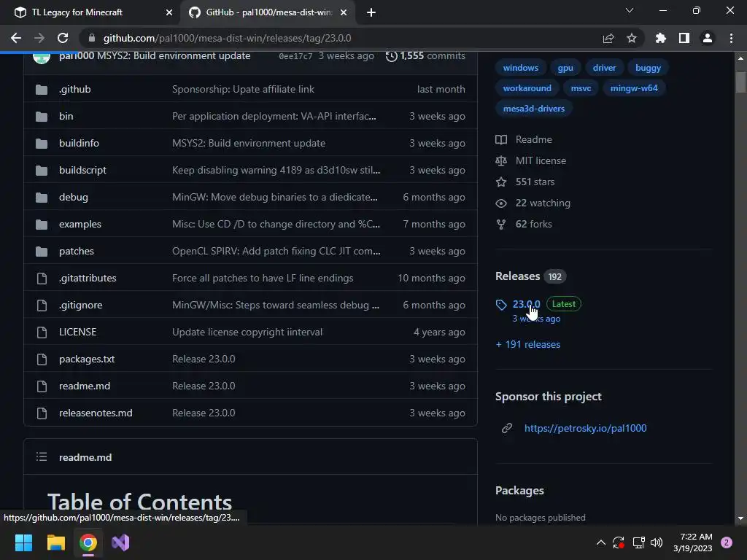Open the Chrome three-dot menu
This screenshot has height=560, width=747.
(731, 38)
